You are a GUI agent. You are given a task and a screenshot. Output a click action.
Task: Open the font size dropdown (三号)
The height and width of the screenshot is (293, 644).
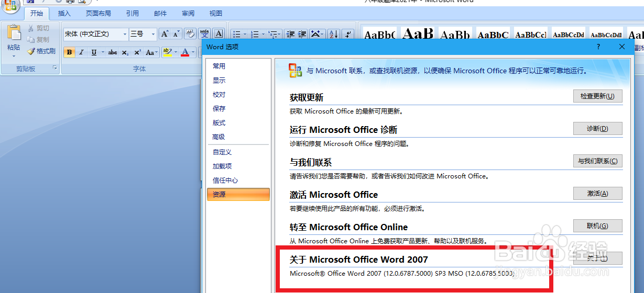coord(154,34)
